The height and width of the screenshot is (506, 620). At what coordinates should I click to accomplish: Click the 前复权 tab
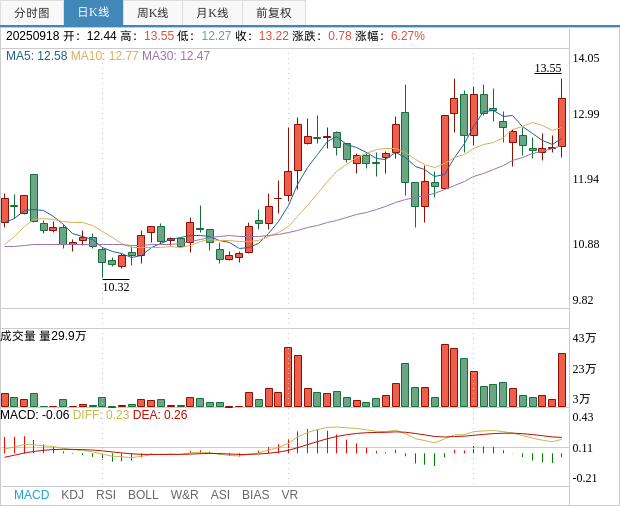(274, 13)
